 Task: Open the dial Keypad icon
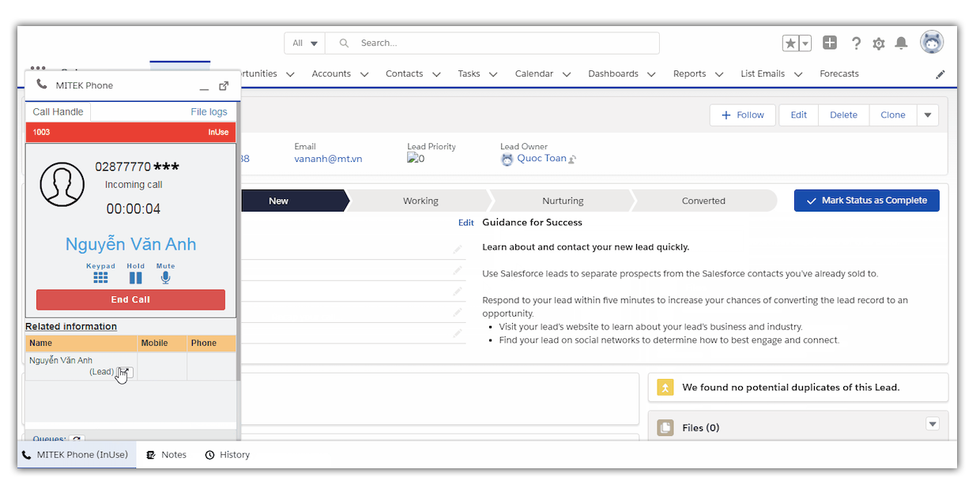(100, 277)
